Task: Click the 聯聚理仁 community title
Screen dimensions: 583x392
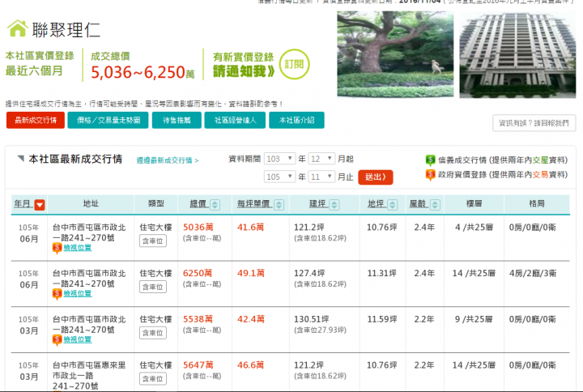Action: tap(66, 30)
